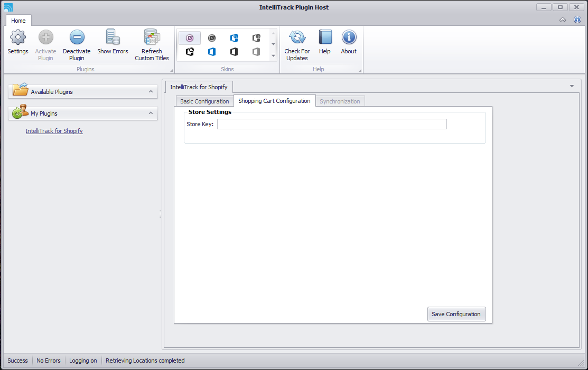Screen dimensions: 588x370
Task: Apply the black Office skin without badge
Action: pyautogui.click(x=234, y=52)
